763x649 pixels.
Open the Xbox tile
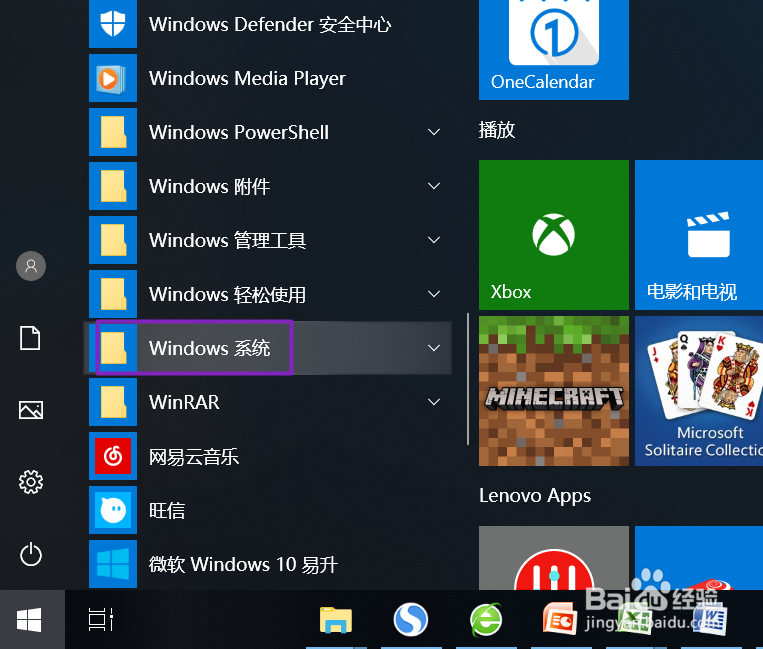click(554, 235)
